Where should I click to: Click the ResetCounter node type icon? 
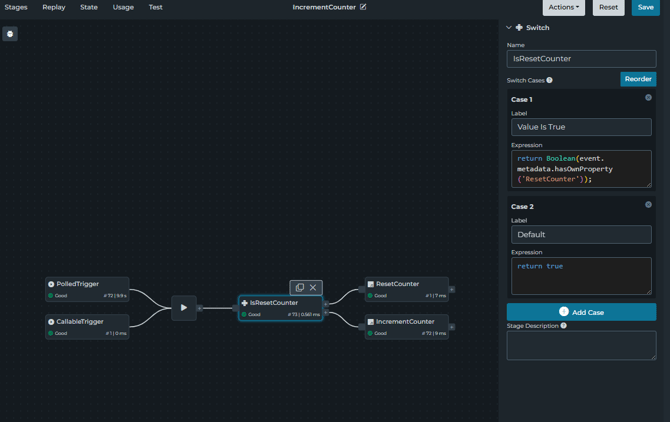click(x=371, y=284)
